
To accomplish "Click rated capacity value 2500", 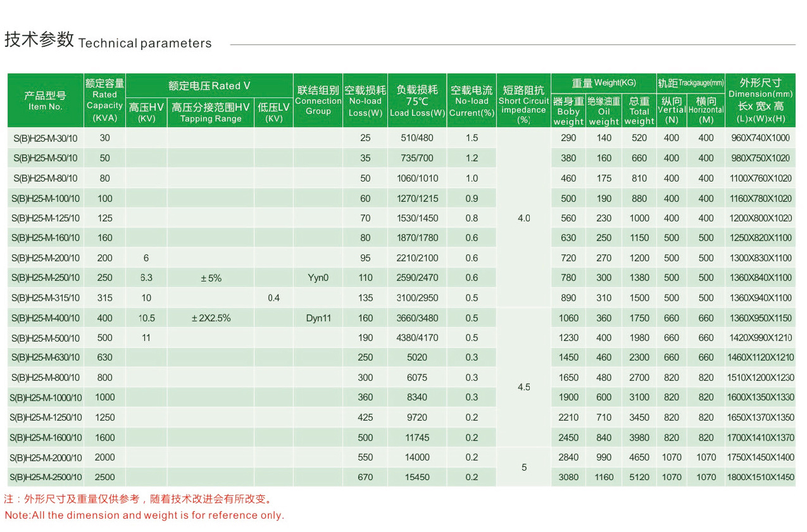I will click(105, 477).
